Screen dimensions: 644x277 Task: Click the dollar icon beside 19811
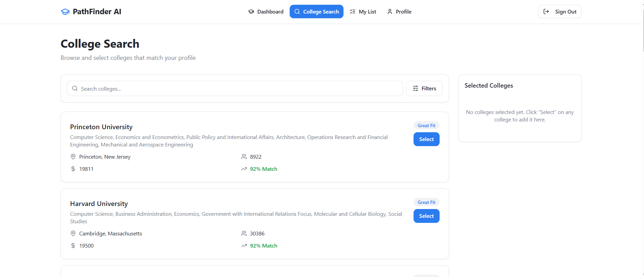[73, 169]
